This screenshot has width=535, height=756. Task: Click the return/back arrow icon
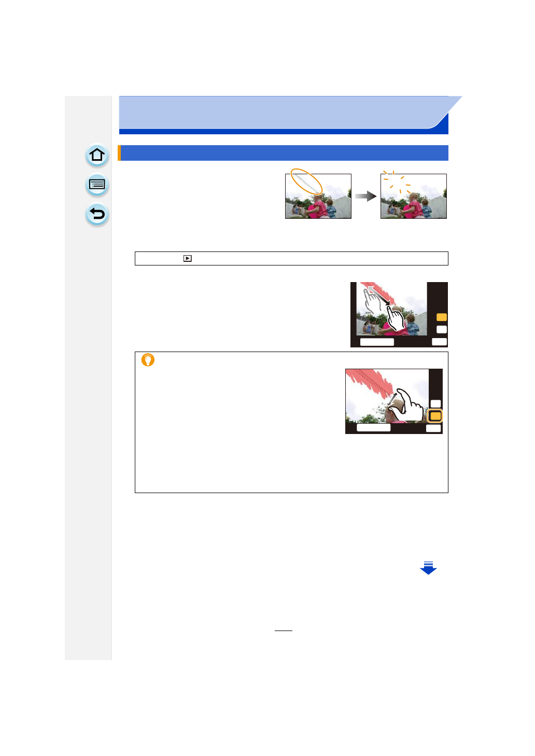pos(97,214)
